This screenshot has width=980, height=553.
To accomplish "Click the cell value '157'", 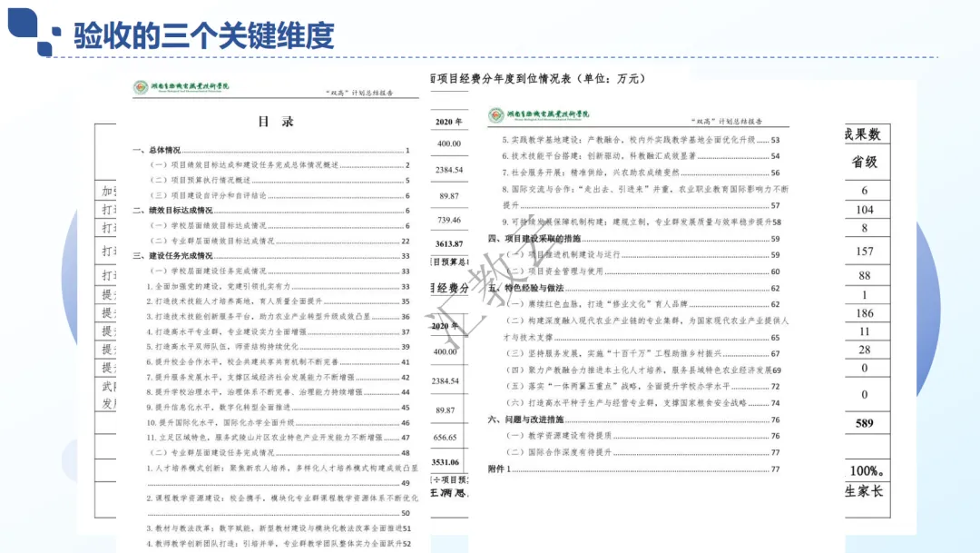I will (865, 252).
